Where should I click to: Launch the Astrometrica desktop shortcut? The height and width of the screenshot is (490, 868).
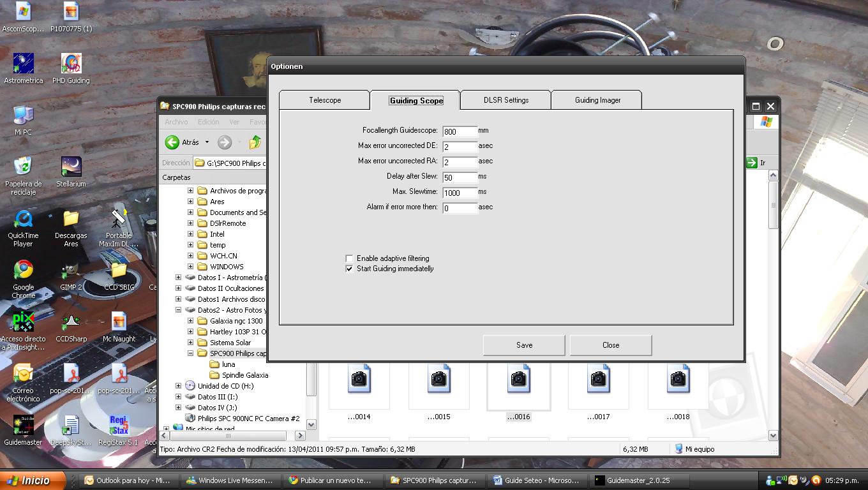pos(23,68)
